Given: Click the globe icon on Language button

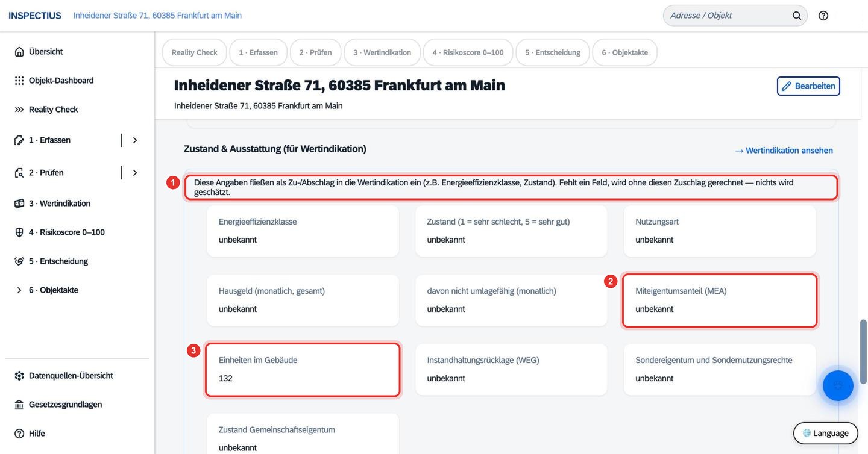Looking at the screenshot, I should pyautogui.click(x=807, y=433).
